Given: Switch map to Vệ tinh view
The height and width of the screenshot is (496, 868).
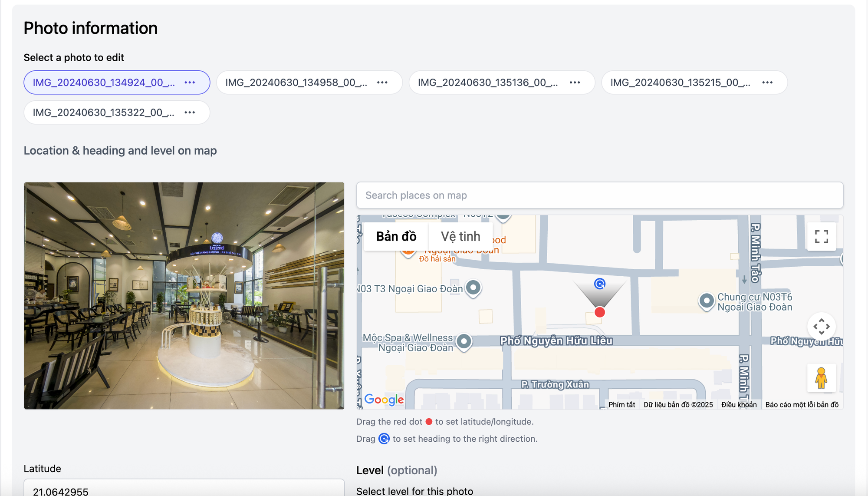Looking at the screenshot, I should pyautogui.click(x=460, y=236).
